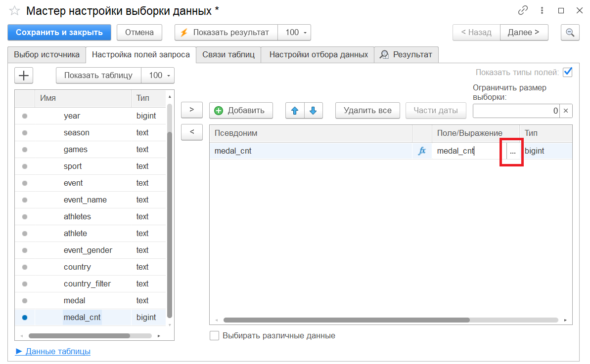Open expression editor fx icon

(x=422, y=151)
